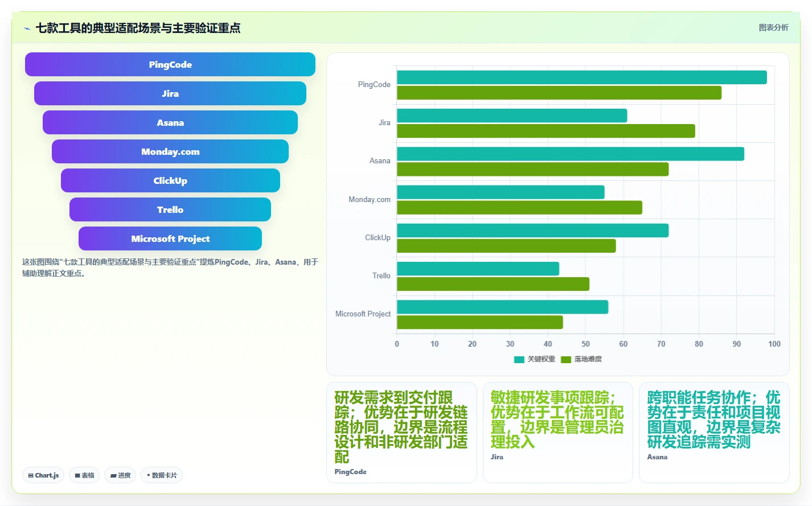
Task: Click the teal bar for Asana
Action: click(571, 154)
